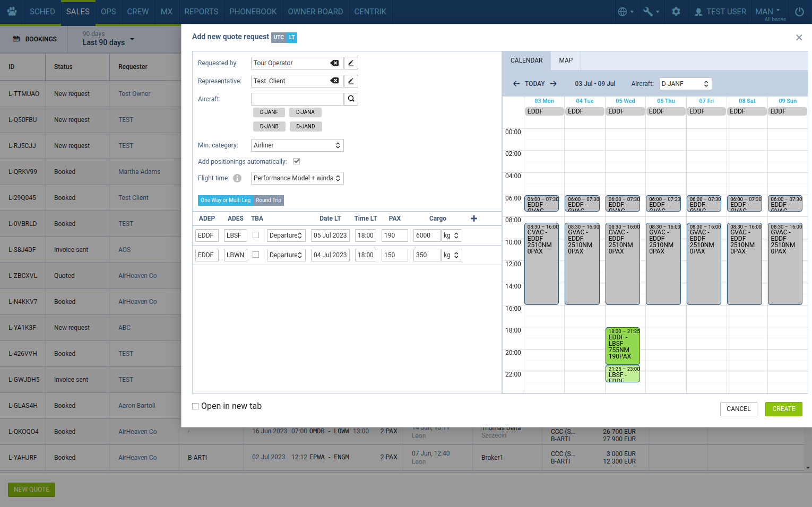This screenshot has width=812, height=507.
Task: Close the quote request dialog
Action: (799, 38)
